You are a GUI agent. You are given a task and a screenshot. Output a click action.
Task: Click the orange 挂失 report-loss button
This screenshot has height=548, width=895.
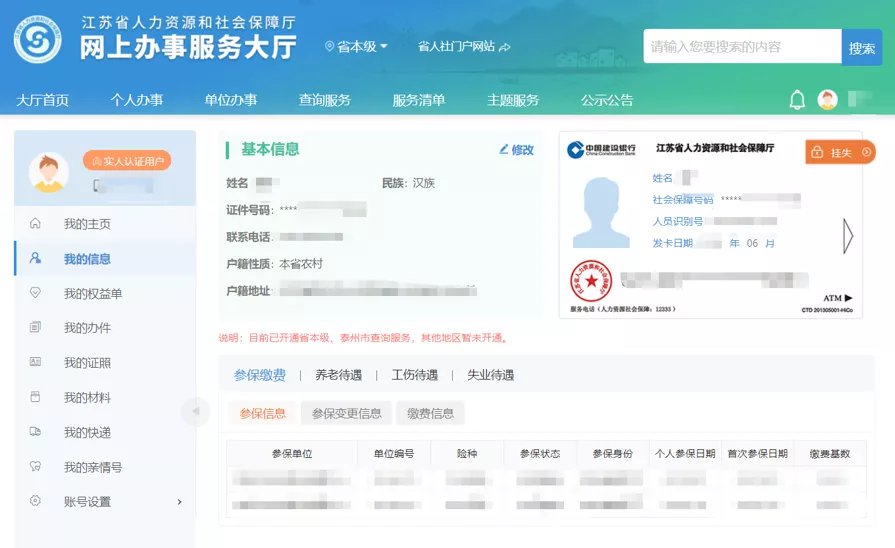click(839, 152)
